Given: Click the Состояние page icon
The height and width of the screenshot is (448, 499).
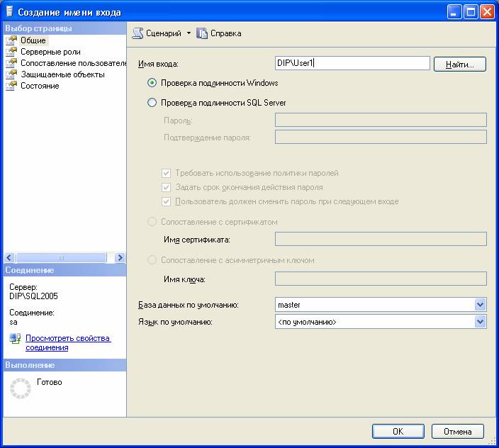Looking at the screenshot, I should (11, 86).
